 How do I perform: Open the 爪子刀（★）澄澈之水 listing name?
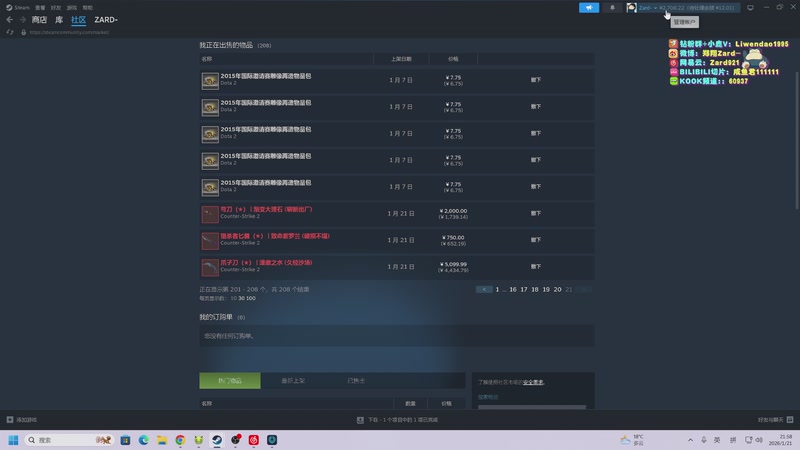point(266,262)
